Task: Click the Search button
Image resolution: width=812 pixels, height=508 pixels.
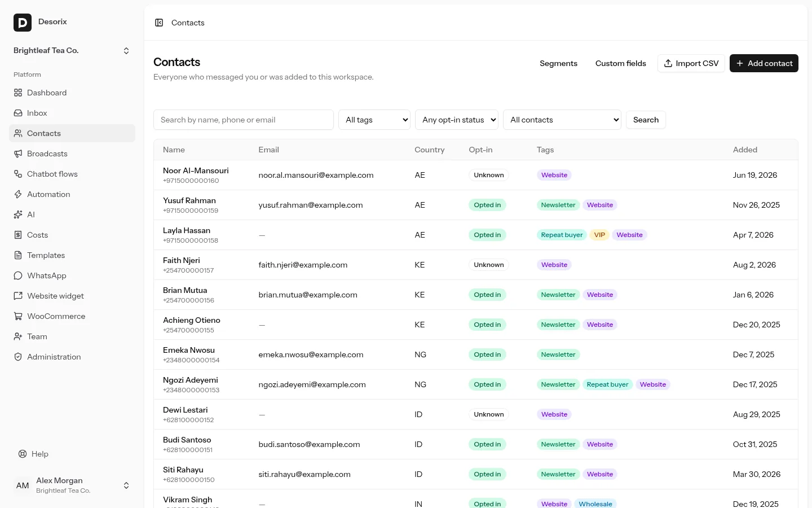Action: click(x=646, y=120)
